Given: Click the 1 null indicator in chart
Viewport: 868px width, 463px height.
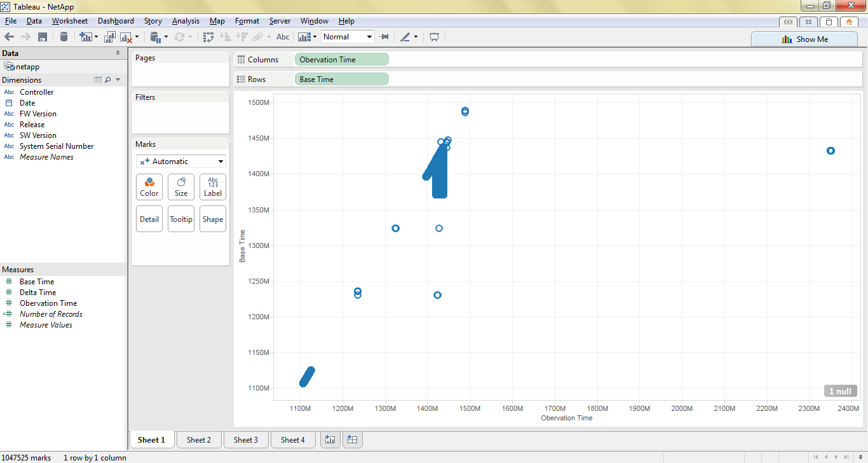Looking at the screenshot, I should [x=840, y=391].
